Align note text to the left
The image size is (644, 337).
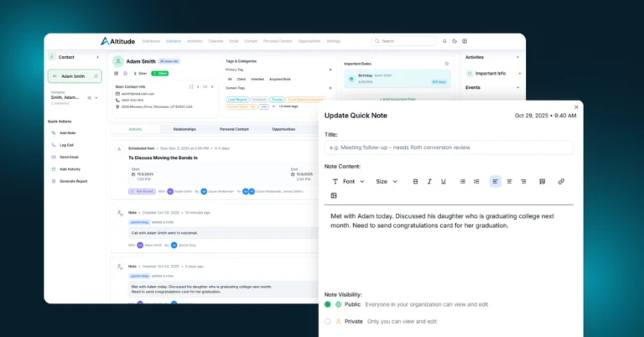click(496, 181)
